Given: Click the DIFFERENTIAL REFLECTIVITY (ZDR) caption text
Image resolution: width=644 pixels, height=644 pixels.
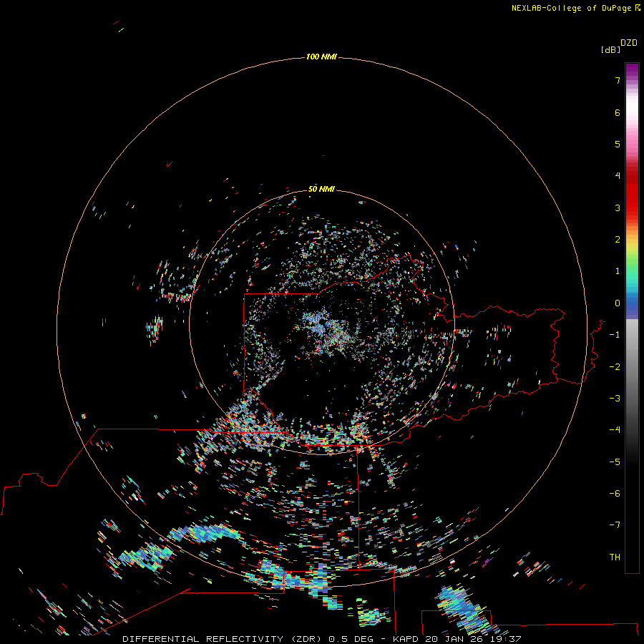Looking at the screenshot, I should 223,639.
